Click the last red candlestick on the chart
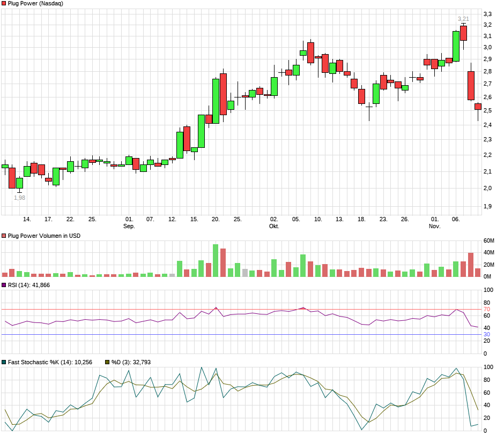This screenshot has height=436, width=504. (x=478, y=107)
